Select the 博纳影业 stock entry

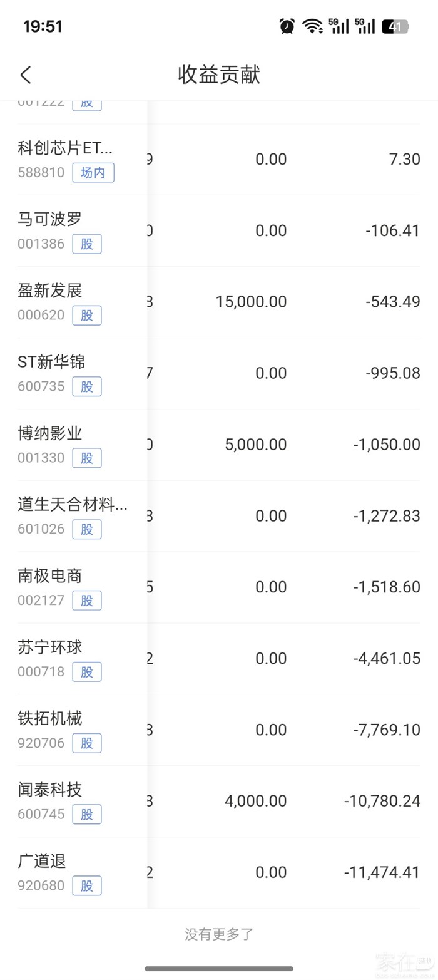[50, 433]
